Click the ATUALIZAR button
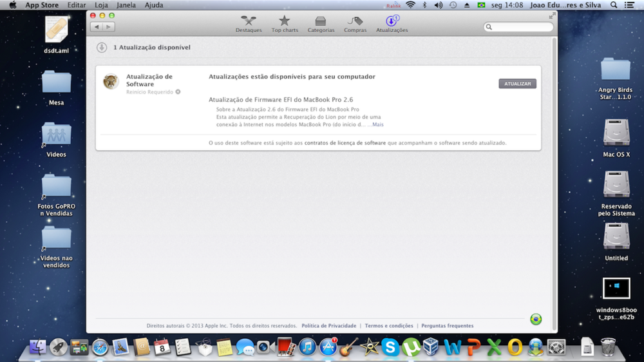This screenshot has width=644, height=362. [517, 83]
